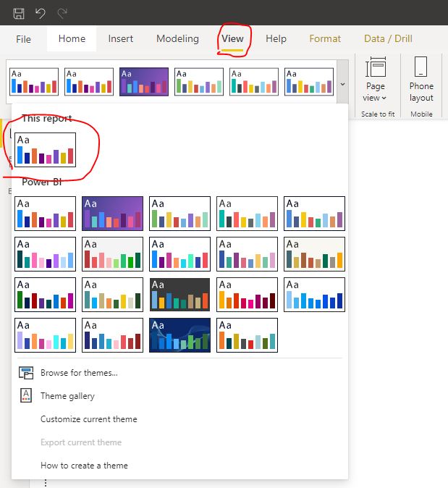Image resolution: width=448 pixels, height=488 pixels.
Task: Open the Data / Drill tab
Action: pos(388,38)
